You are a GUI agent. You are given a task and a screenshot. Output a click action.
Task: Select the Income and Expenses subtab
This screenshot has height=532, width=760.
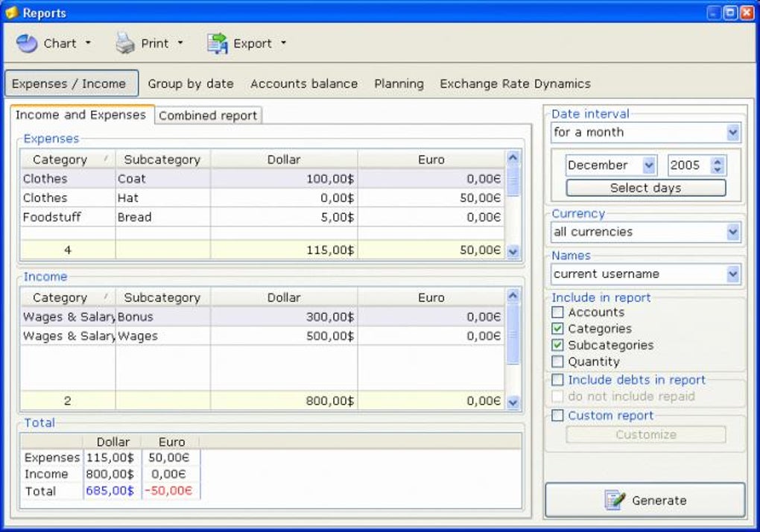pos(81,115)
